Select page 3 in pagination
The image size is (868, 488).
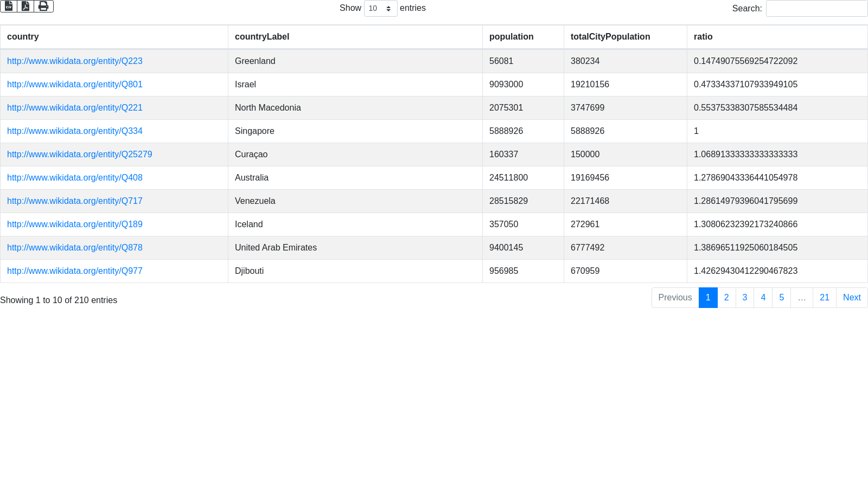[744, 298]
